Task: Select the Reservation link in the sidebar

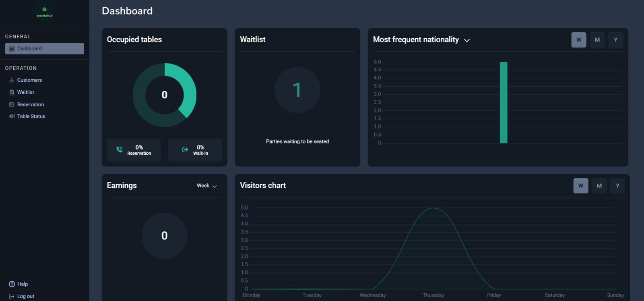Action: 30,104
